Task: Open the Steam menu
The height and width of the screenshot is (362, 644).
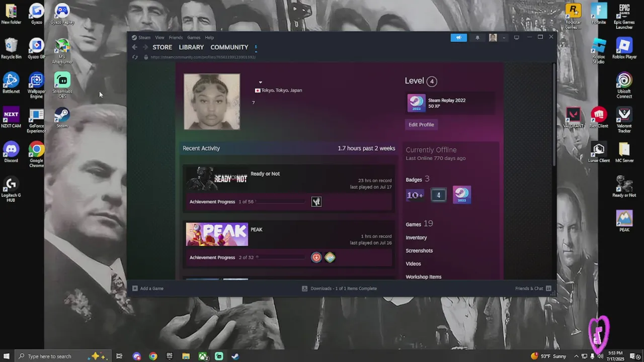Action: 144,38
